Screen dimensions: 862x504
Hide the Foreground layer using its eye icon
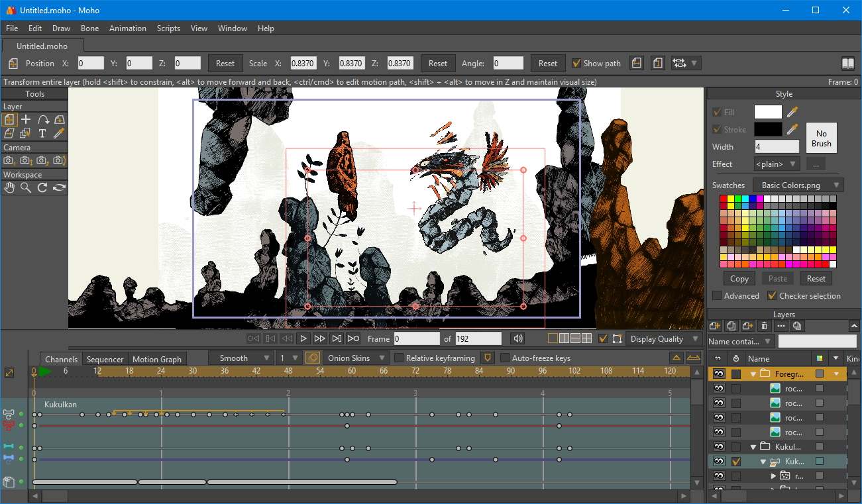tap(719, 374)
